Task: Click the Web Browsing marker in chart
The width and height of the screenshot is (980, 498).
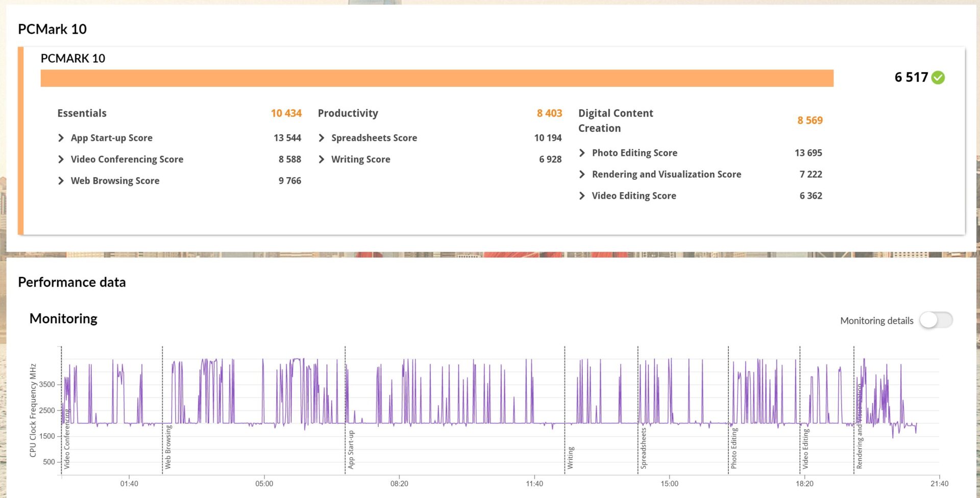Action: pos(168,447)
